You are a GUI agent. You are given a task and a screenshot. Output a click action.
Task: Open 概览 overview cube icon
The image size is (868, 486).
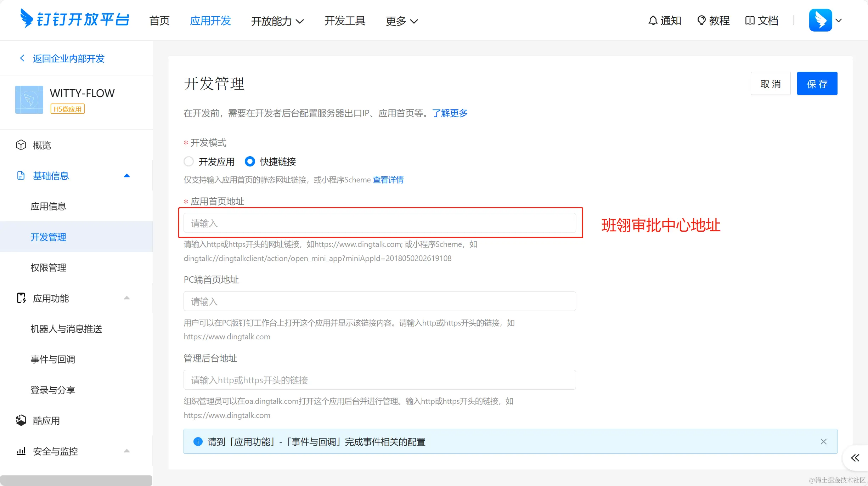coord(21,145)
